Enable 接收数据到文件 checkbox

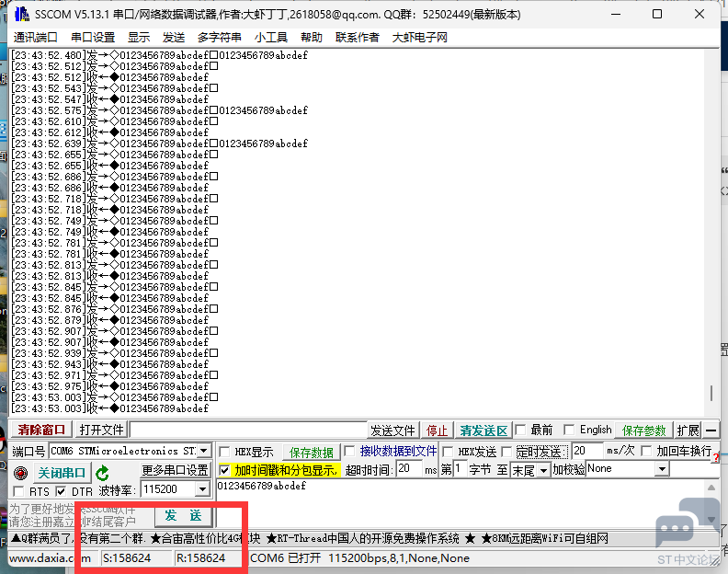(x=349, y=451)
